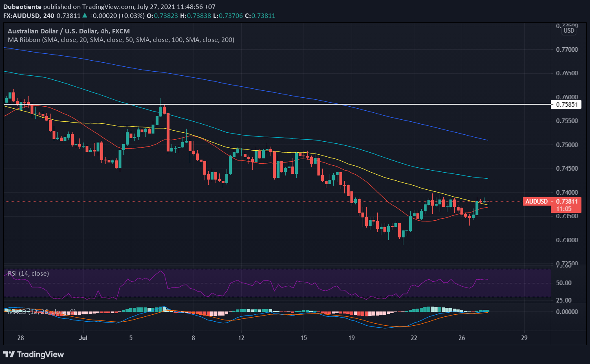
Task: Click the Jul label on time axis
Action: point(84,338)
